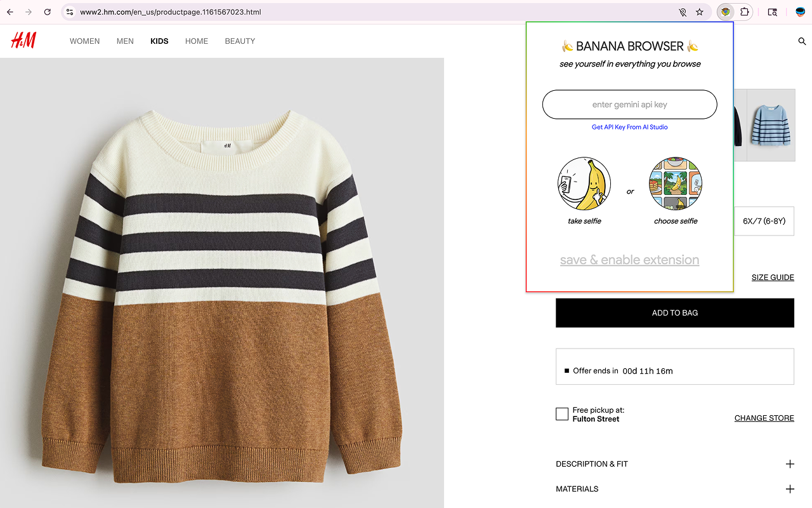
Task: Bookmark this page with the star icon
Action: click(x=700, y=11)
